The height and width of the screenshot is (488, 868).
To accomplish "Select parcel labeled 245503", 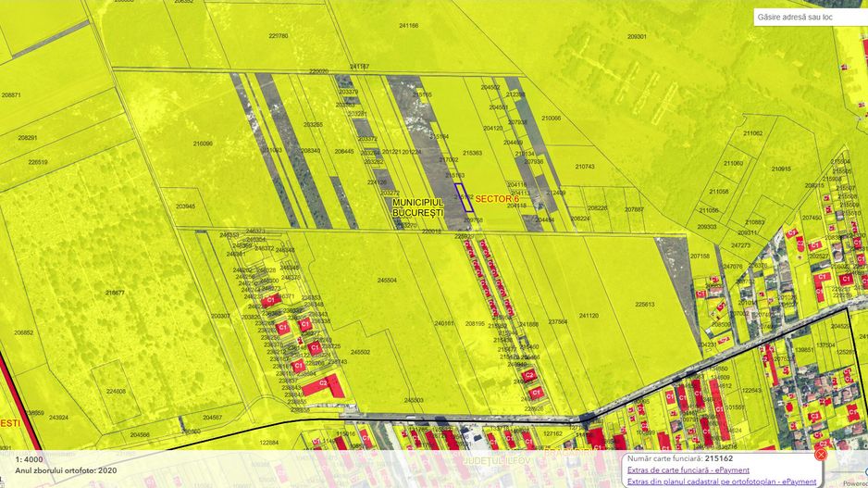I will 414,400.
